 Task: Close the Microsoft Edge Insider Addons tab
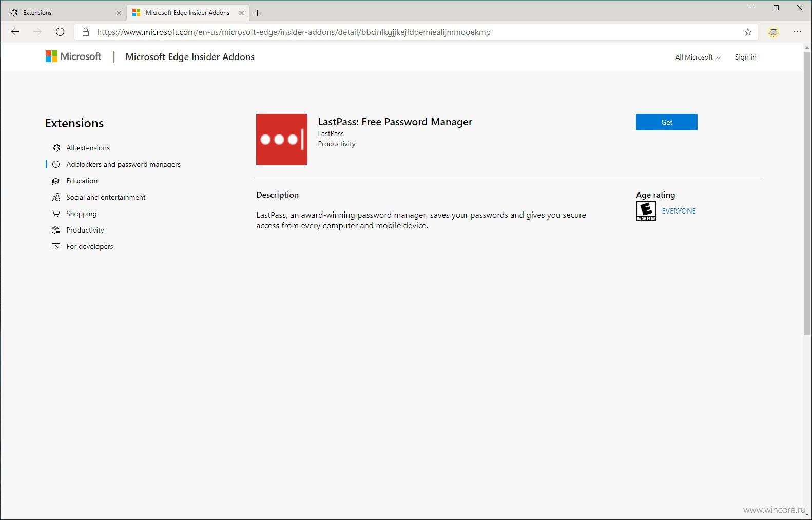click(241, 13)
